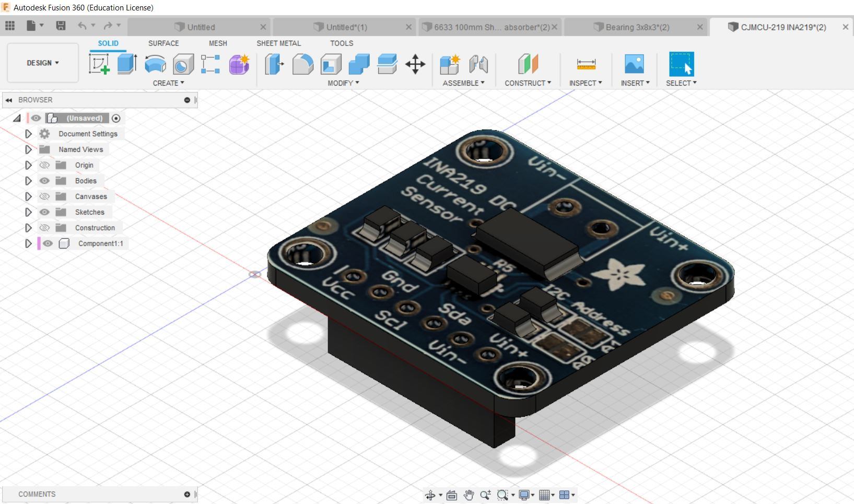The image size is (854, 504).
Task: Click the Joint tool icon
Action: 478,64
